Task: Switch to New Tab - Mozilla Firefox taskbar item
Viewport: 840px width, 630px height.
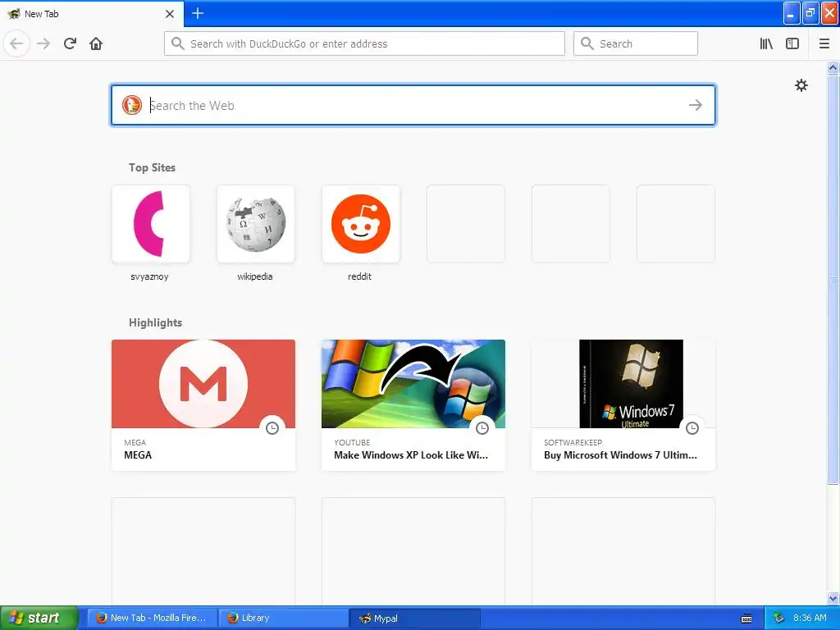Action: point(152,618)
